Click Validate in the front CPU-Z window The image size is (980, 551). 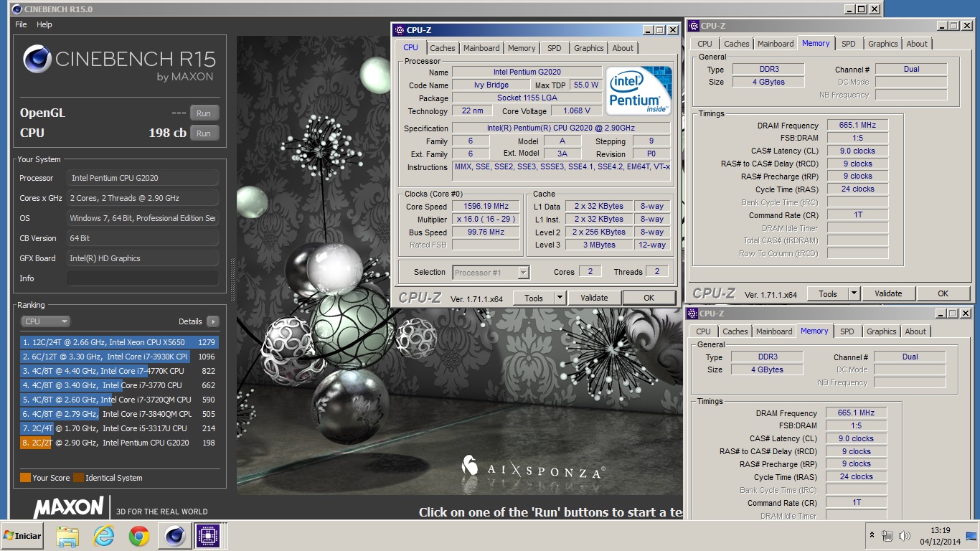594,298
